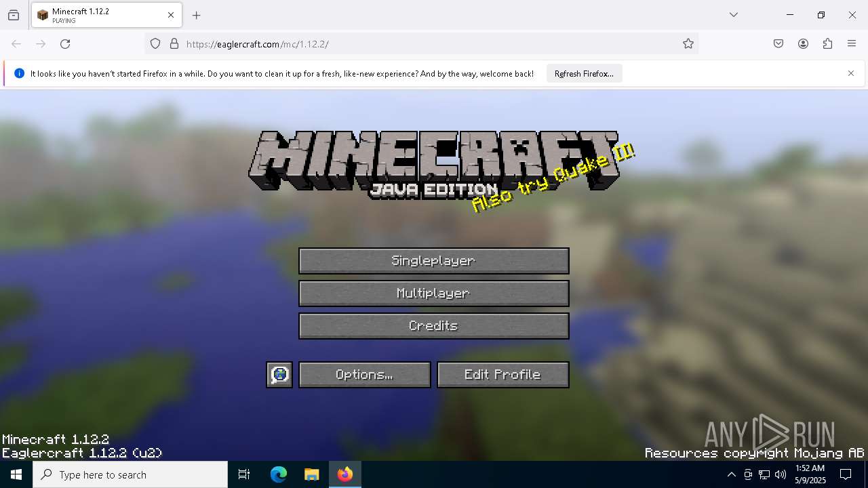Click the 'Eaglercraft 1.12.2 (u2)' version text
868x488 pixels.
click(x=82, y=453)
